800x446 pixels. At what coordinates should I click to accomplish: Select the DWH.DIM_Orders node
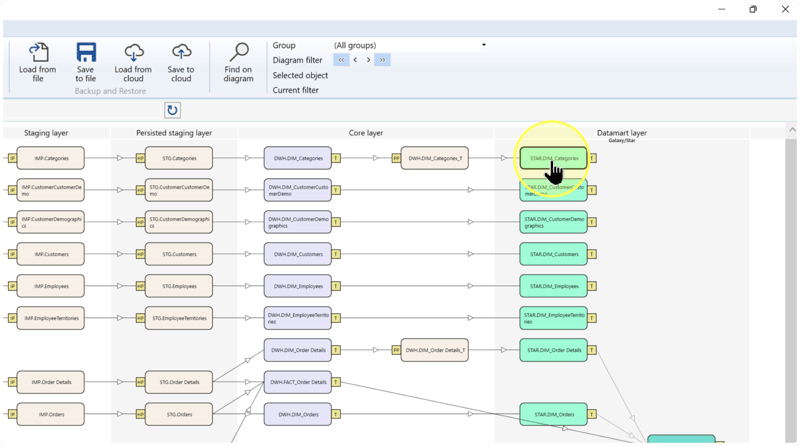click(297, 414)
